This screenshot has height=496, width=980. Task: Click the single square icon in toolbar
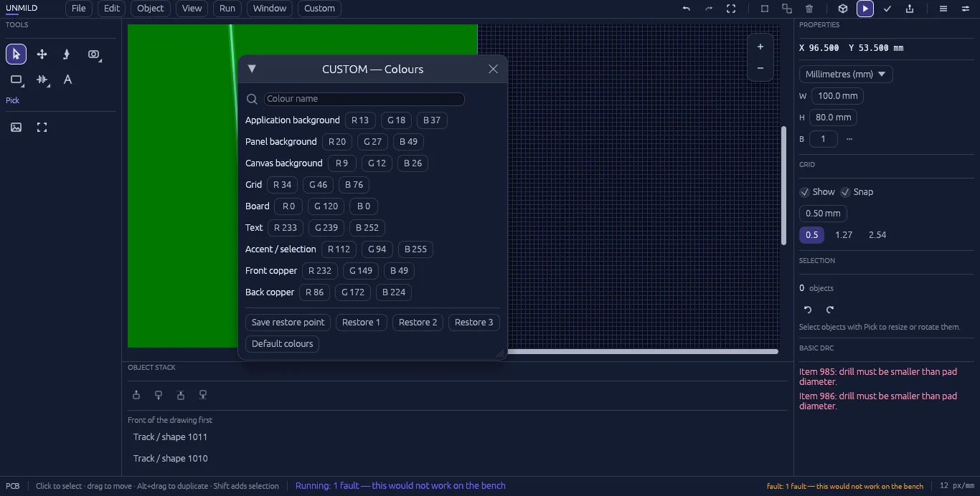coord(765,9)
